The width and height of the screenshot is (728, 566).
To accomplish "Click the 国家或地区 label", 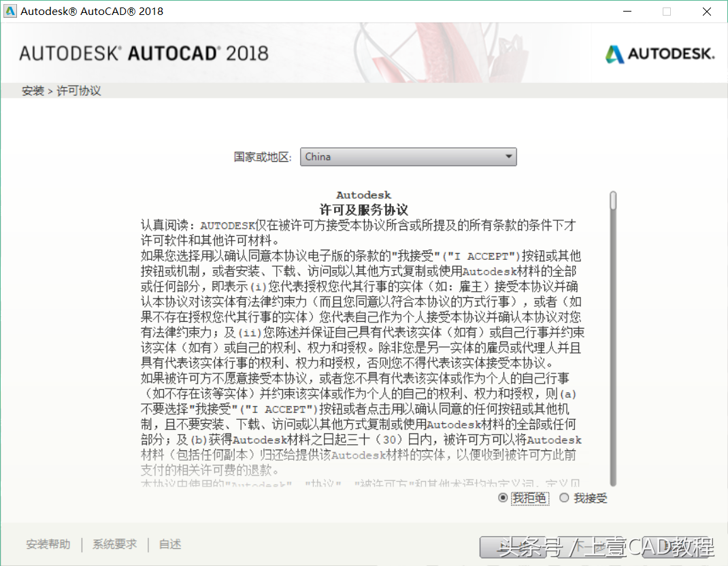I will [x=263, y=157].
